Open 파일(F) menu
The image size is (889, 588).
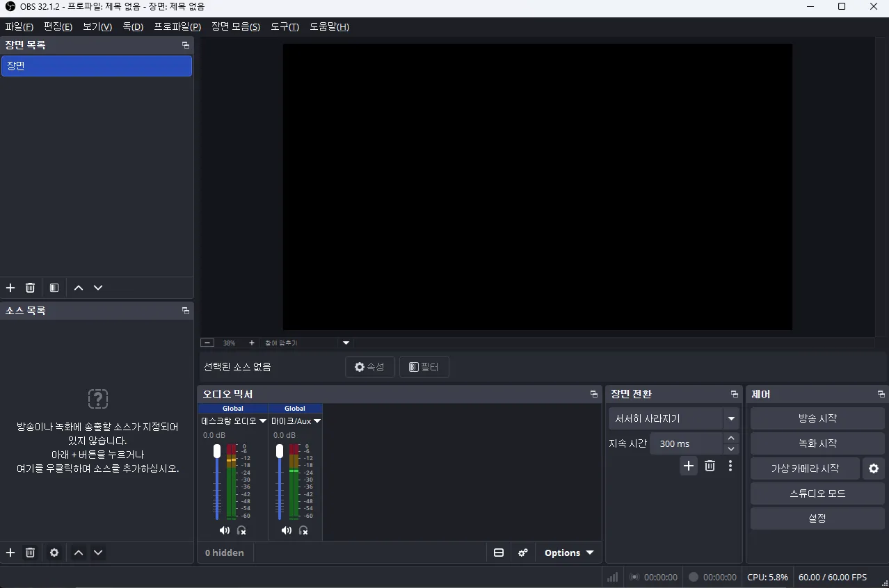19,26
